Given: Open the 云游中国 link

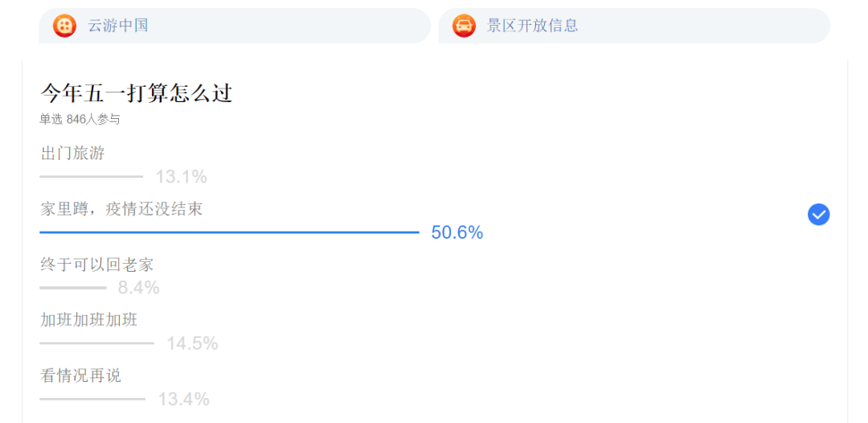Looking at the screenshot, I should click(x=118, y=26).
